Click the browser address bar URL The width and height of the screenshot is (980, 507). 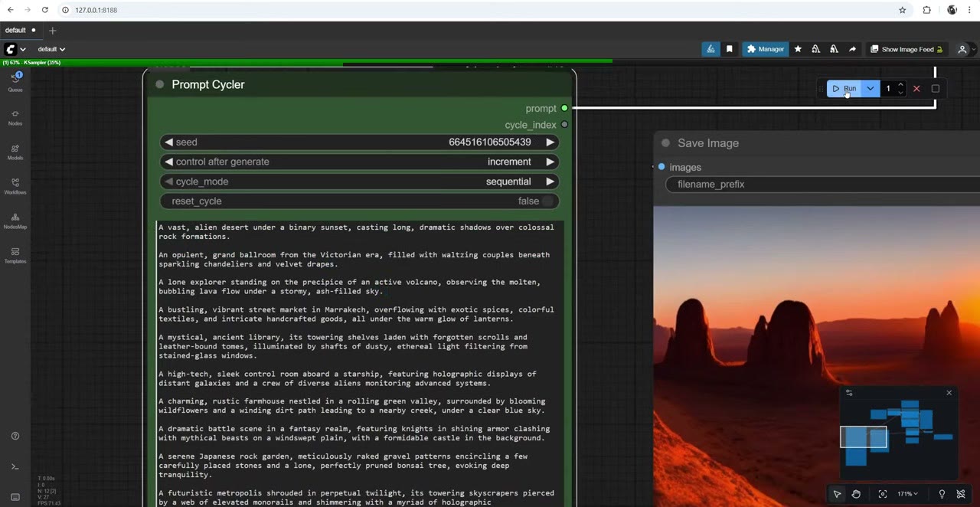pyautogui.click(x=96, y=10)
